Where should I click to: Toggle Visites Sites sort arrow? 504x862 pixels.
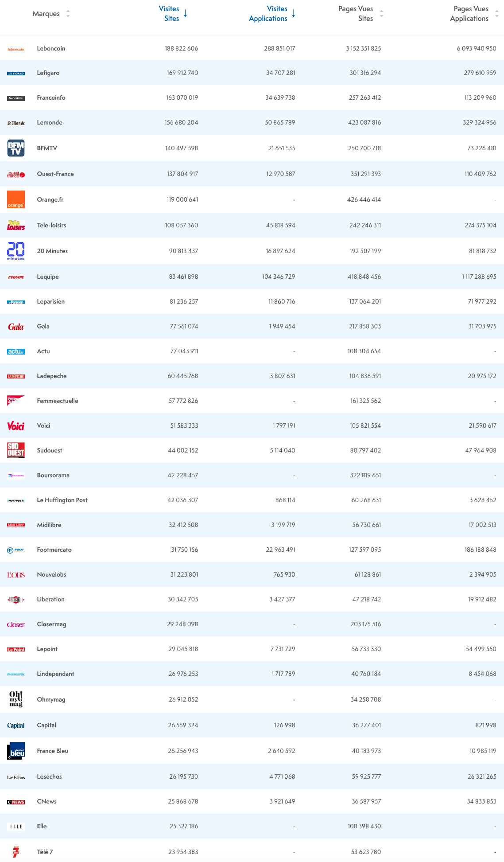pyautogui.click(x=186, y=14)
